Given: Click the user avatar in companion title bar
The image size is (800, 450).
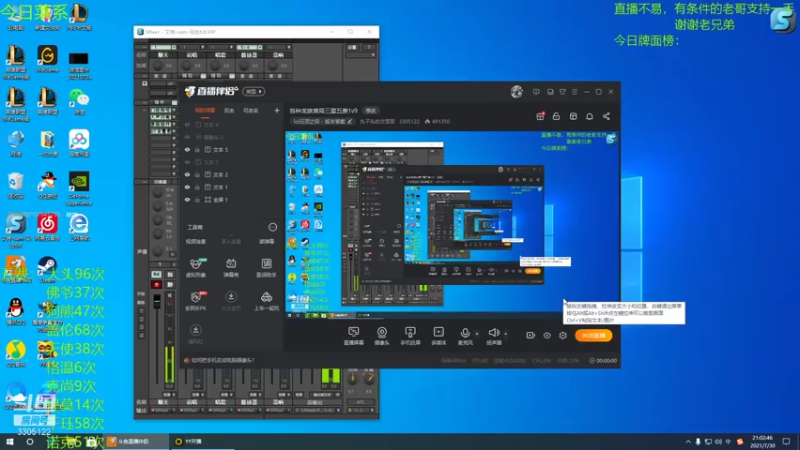Looking at the screenshot, I should (516, 92).
